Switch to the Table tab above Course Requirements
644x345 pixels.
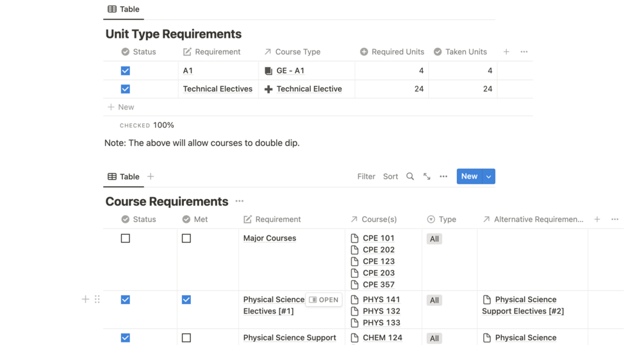coord(123,177)
